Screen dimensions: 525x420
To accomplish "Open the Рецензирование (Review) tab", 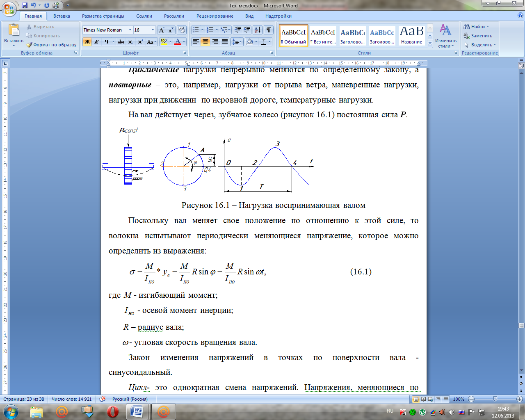I will click(x=215, y=16).
